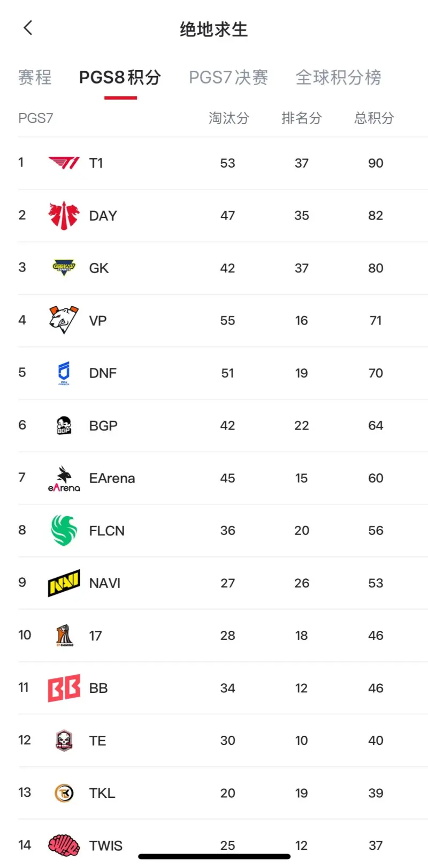Open the FLCN falcon logo
Image resolution: width=428 pixels, height=868 pixels.
point(64,530)
